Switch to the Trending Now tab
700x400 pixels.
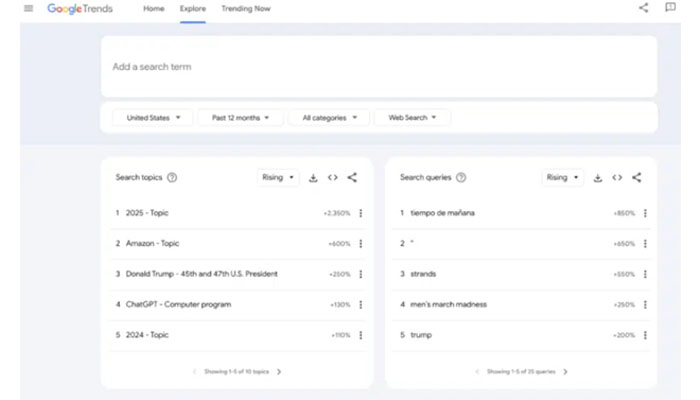[245, 9]
